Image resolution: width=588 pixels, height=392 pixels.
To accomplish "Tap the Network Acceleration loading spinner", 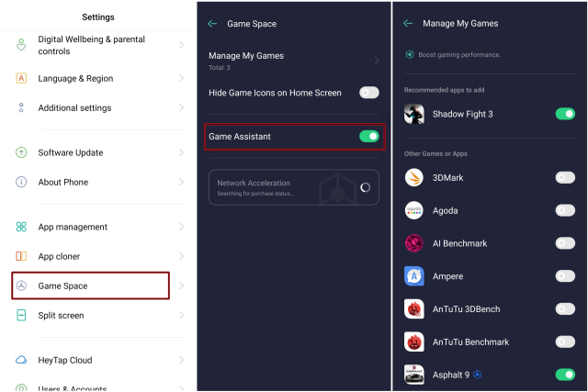I will coord(366,187).
